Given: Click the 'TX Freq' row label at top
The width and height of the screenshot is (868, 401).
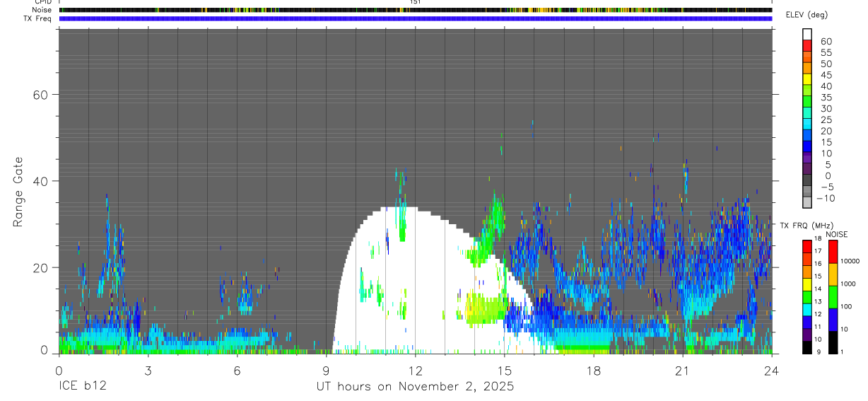Looking at the screenshot, I should pyautogui.click(x=38, y=18).
